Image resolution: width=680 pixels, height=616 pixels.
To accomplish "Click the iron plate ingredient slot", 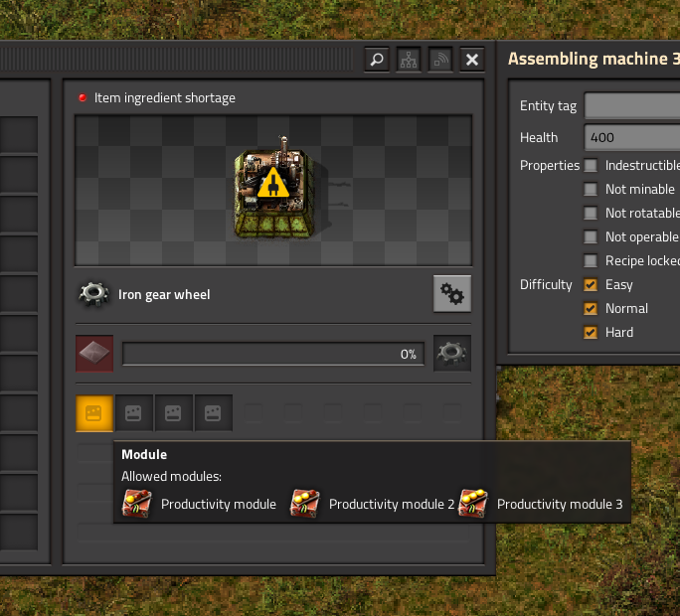I will click(94, 354).
